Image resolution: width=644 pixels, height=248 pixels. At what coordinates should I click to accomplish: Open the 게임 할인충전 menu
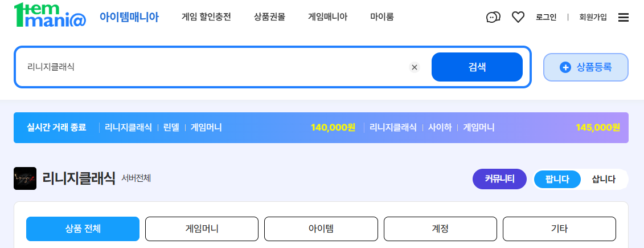point(206,17)
